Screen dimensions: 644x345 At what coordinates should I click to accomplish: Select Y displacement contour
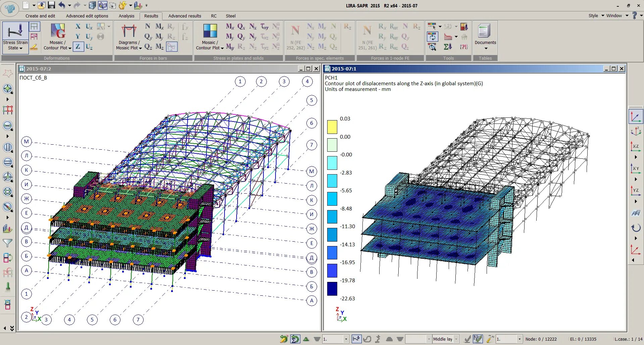click(x=78, y=37)
